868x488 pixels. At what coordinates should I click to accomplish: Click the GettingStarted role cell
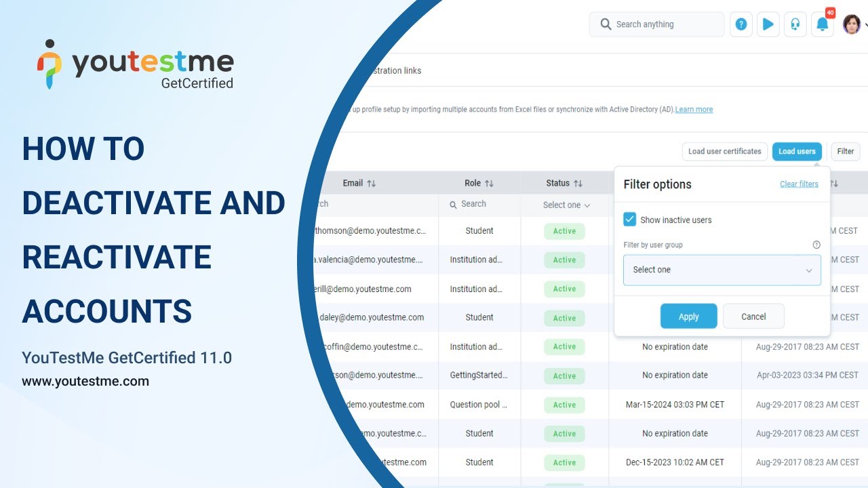click(x=479, y=375)
